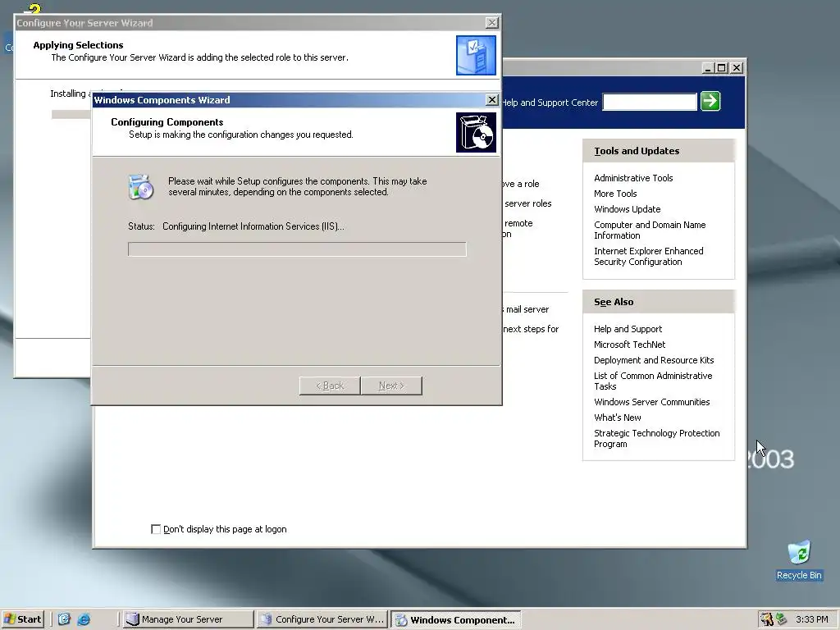This screenshot has width=840, height=630.
Task: Click the See Also heading
Action: point(614,302)
